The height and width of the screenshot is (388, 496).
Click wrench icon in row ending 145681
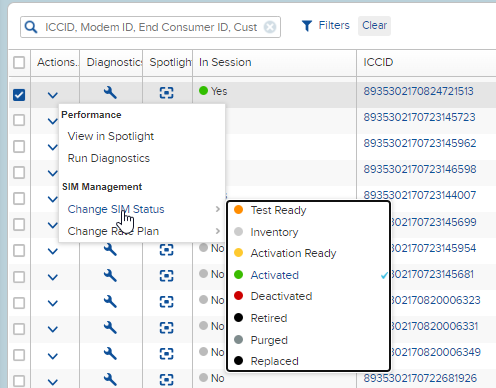click(110, 275)
